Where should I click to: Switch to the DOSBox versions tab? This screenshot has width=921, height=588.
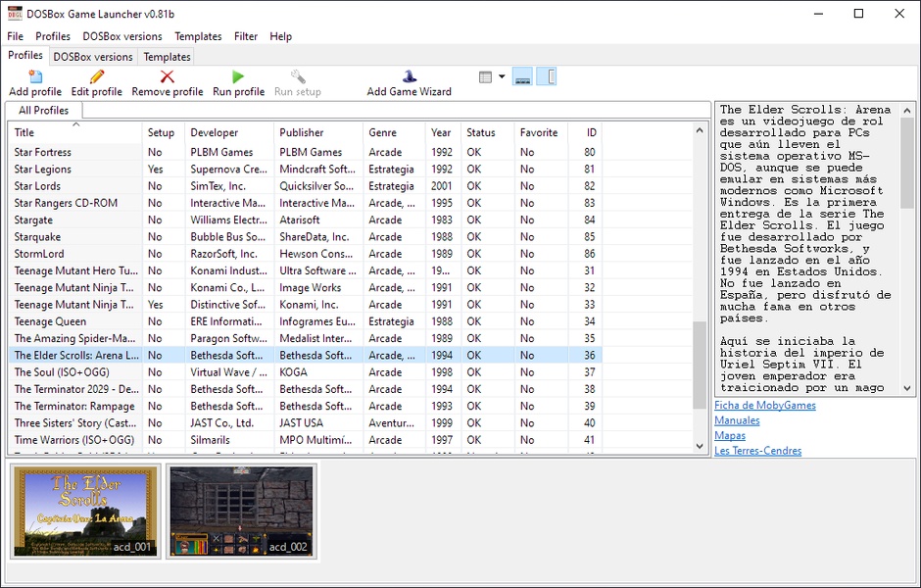(x=93, y=57)
